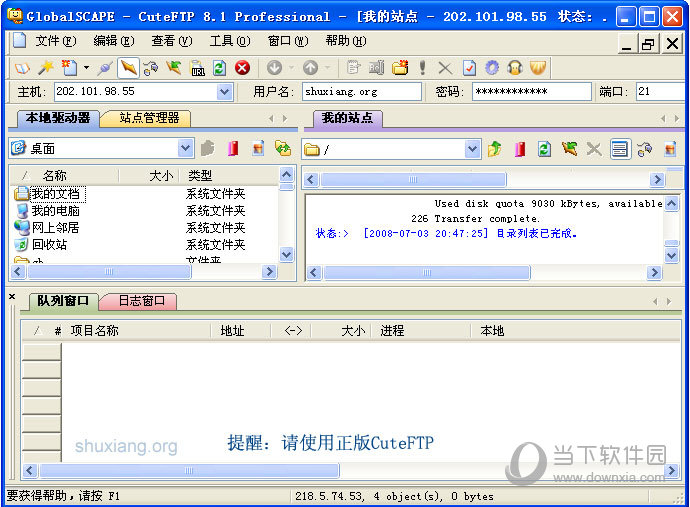Viewport: 690px width, 507px height.
Task: Open dropdown next to the Upload arrow
Action: pos(327,68)
